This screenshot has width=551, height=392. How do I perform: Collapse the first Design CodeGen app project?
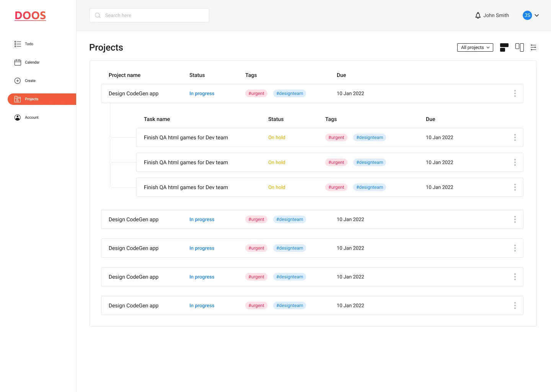(312, 93)
